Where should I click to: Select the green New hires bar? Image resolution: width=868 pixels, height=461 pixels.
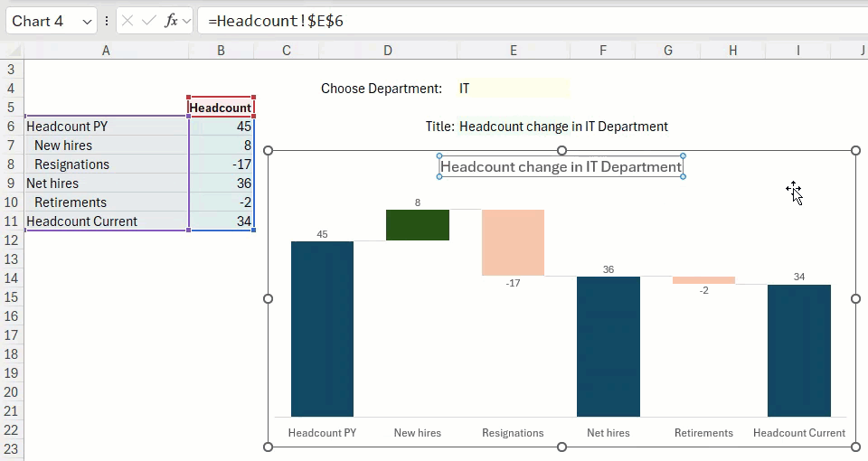417,225
